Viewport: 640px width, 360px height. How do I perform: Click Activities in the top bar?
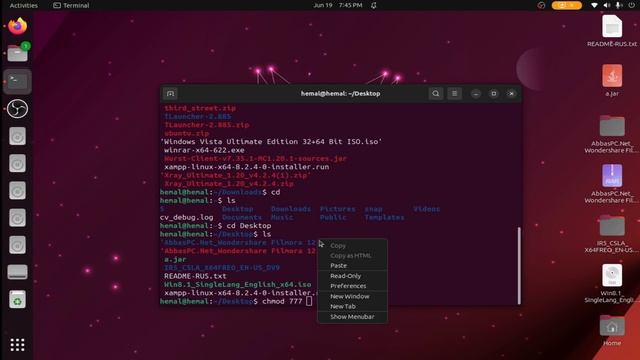pyautogui.click(x=24, y=5)
